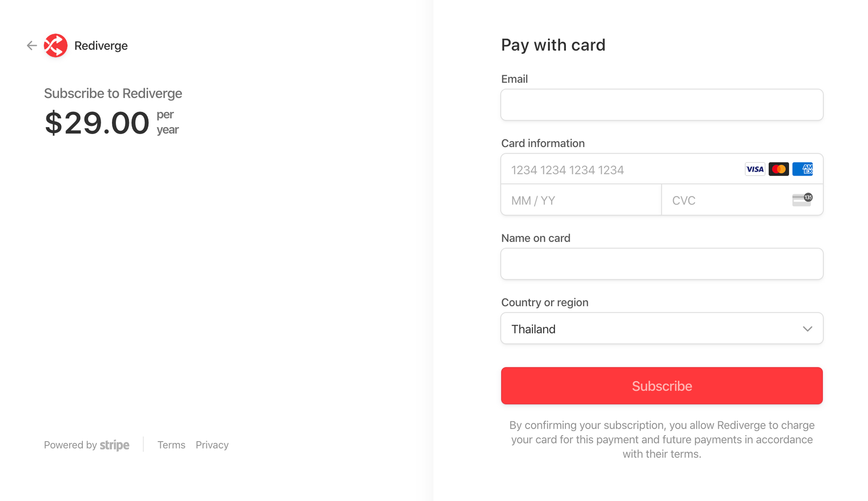Click the card number entry field
Image resolution: width=868 pixels, height=501 pixels.
(608, 170)
